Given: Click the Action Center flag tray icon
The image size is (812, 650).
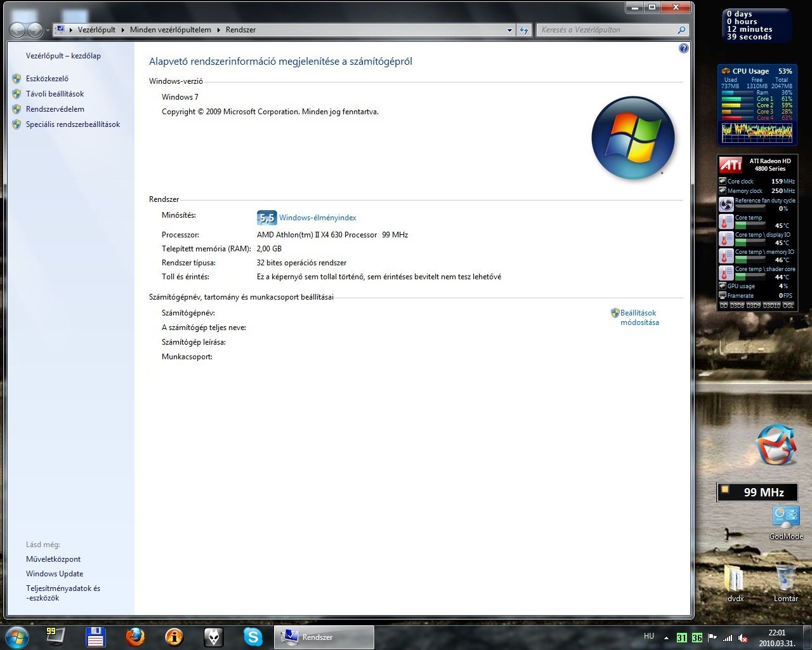Looking at the screenshot, I should 712,638.
